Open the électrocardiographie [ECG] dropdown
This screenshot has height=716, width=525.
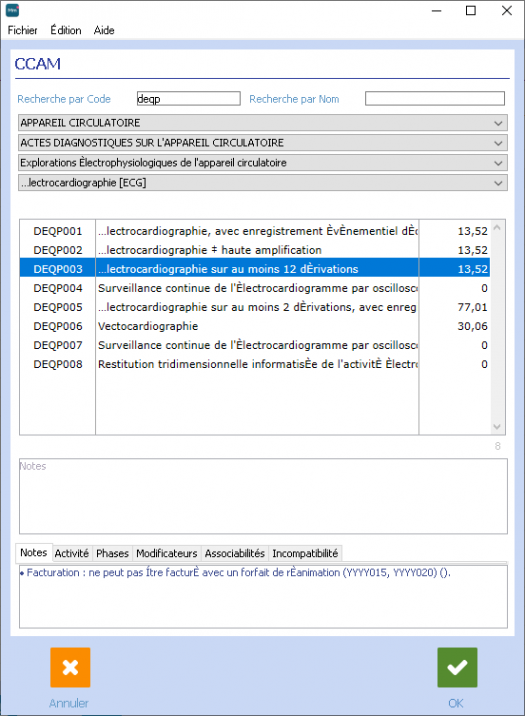(262, 183)
